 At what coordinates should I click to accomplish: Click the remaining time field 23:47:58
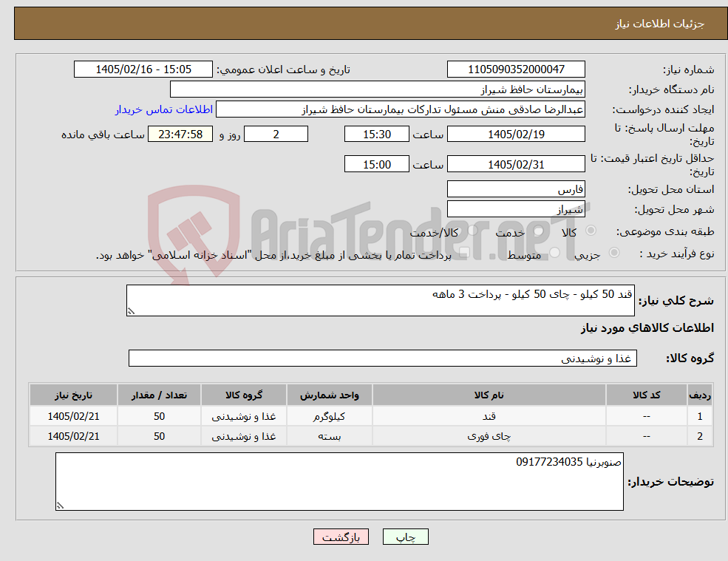180,135
